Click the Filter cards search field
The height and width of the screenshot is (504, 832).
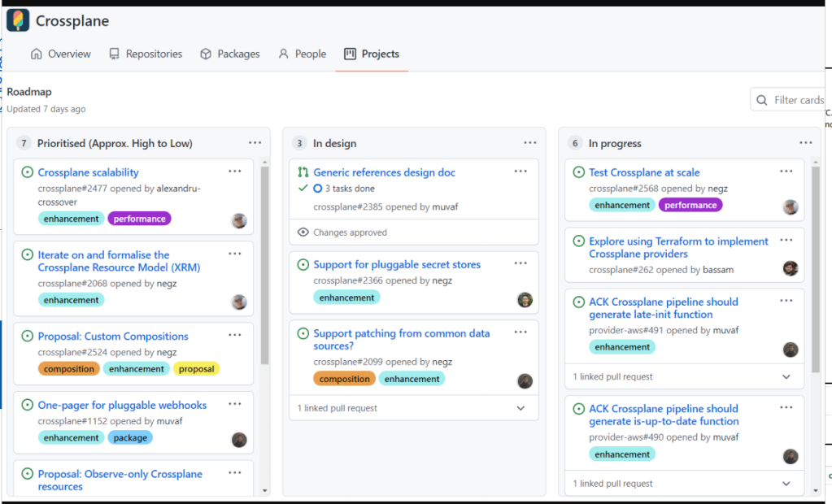pyautogui.click(x=787, y=100)
